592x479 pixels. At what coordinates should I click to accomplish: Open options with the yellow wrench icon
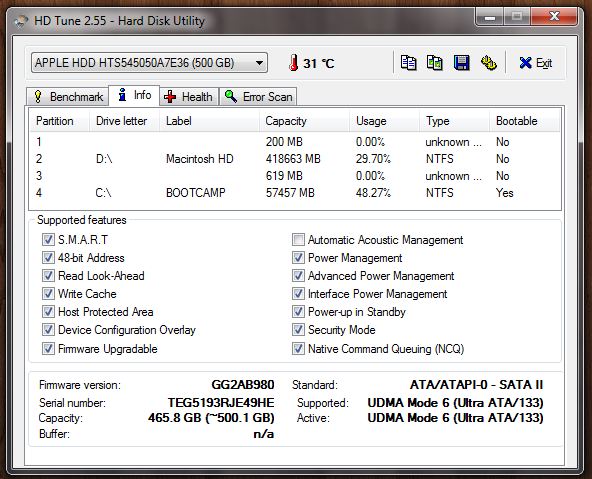pos(489,63)
